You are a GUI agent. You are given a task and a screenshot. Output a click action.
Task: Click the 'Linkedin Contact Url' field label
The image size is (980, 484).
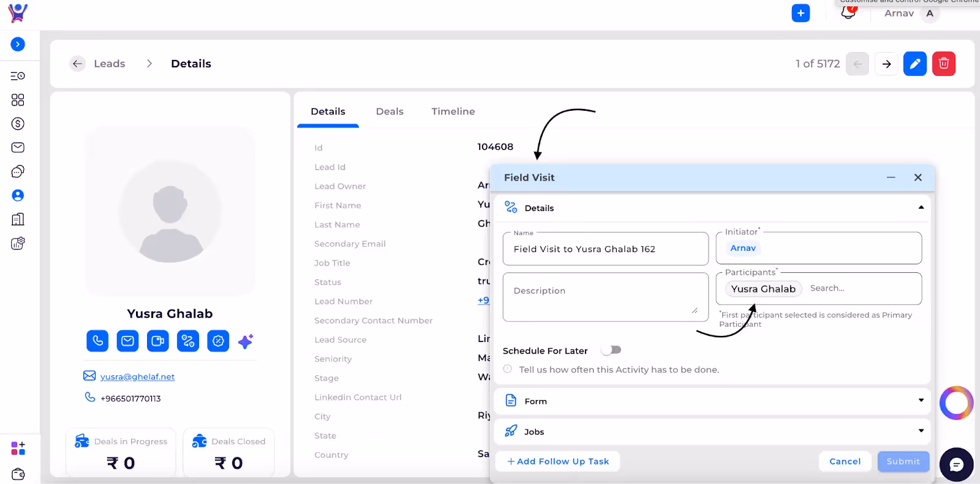pos(358,397)
